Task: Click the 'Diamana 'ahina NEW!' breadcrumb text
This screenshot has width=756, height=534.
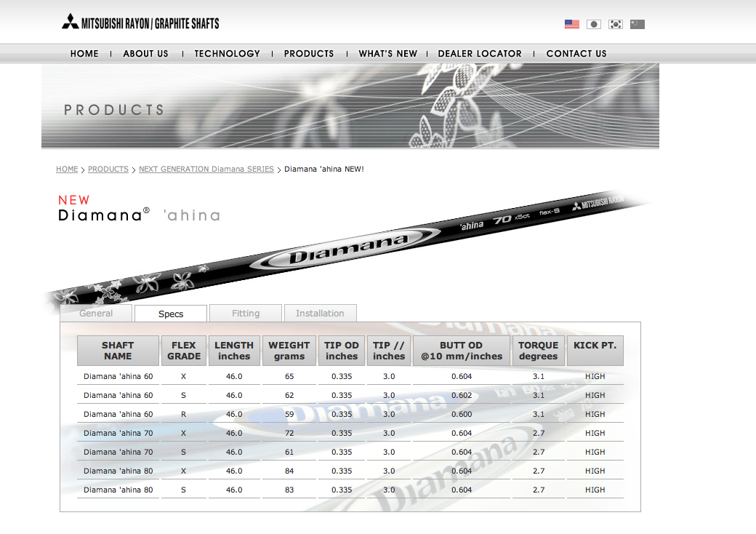Action: tap(324, 169)
